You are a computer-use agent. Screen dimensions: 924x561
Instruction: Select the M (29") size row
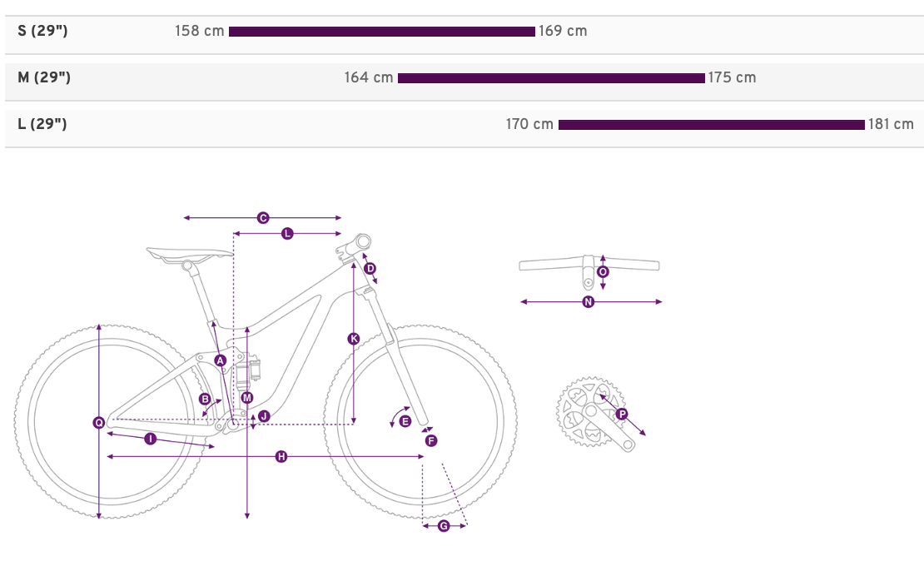click(462, 77)
